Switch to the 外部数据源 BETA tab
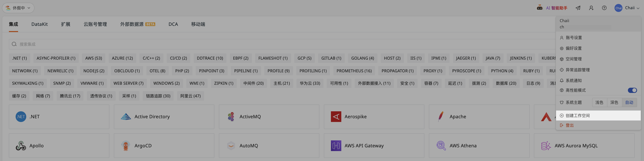The width and height of the screenshot is (644, 161). 137,24
